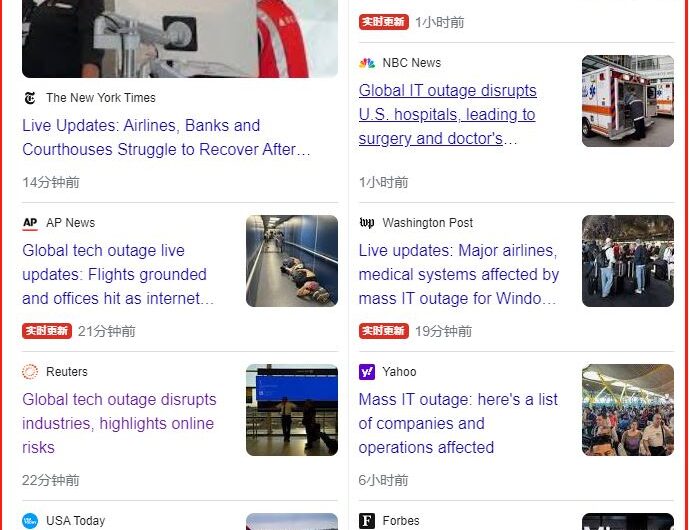Click the AP airport hallway sleepers thumbnail
The height and width of the screenshot is (530, 689).
tap(292, 261)
